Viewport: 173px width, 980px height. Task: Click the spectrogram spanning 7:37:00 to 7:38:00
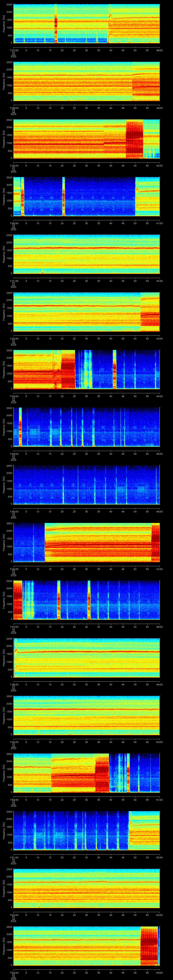click(x=87, y=24)
